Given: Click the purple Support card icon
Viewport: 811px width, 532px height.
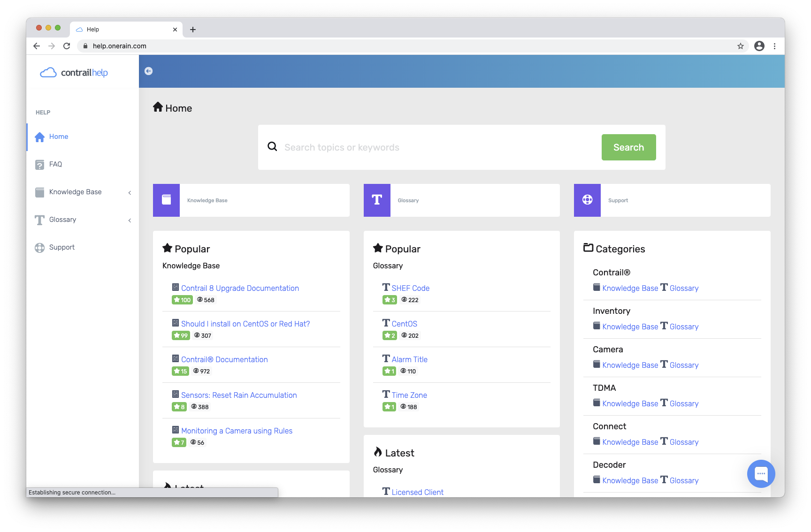Looking at the screenshot, I should [x=587, y=200].
